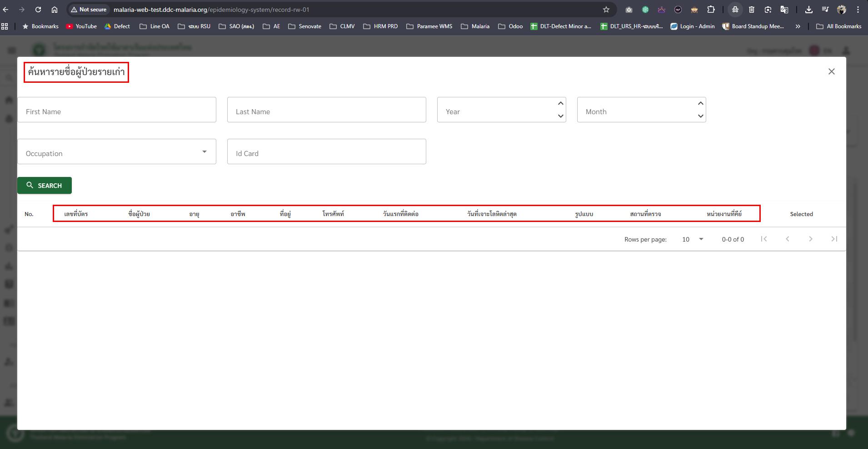Go to browser home page icon
Viewport: 868px width, 449px height.
55,10
